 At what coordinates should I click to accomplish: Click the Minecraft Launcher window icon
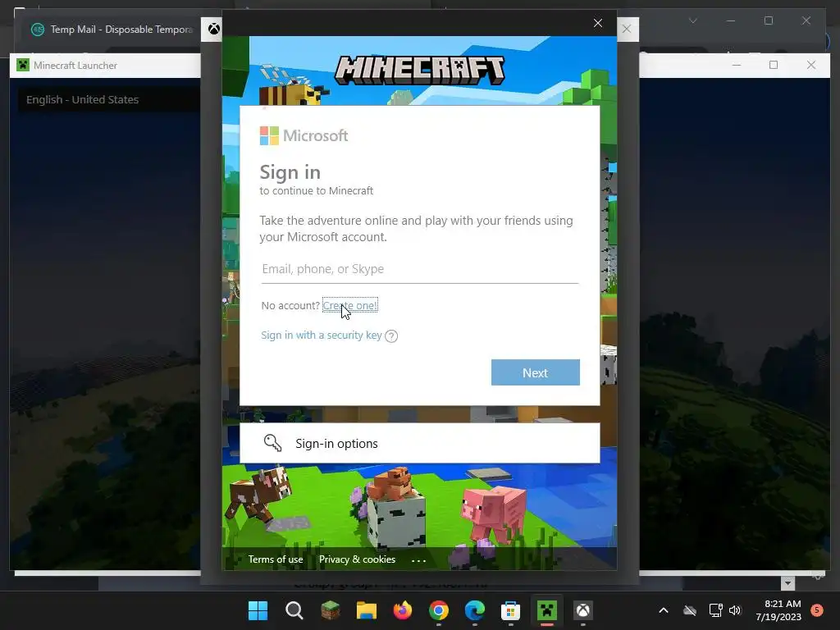click(x=22, y=66)
